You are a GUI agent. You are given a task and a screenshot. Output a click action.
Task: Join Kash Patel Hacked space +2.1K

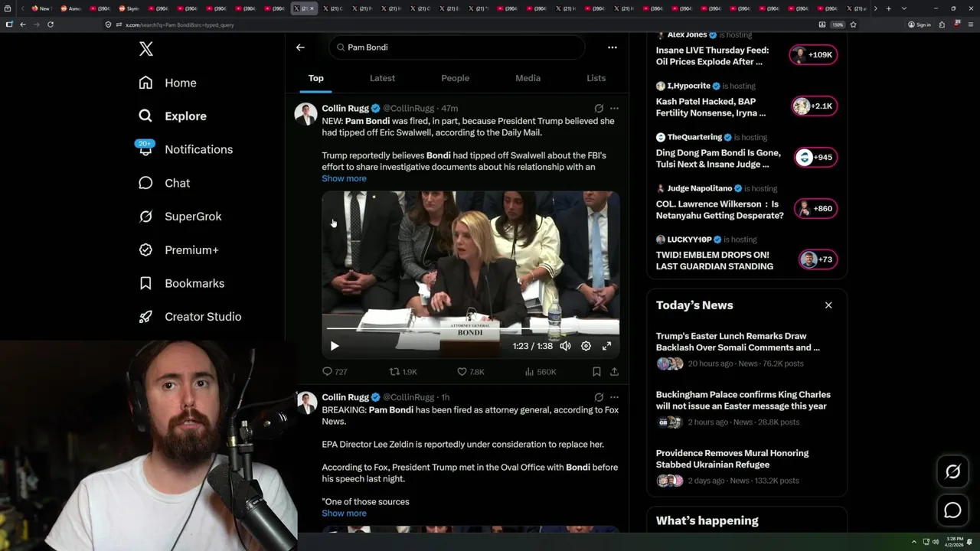click(x=814, y=106)
